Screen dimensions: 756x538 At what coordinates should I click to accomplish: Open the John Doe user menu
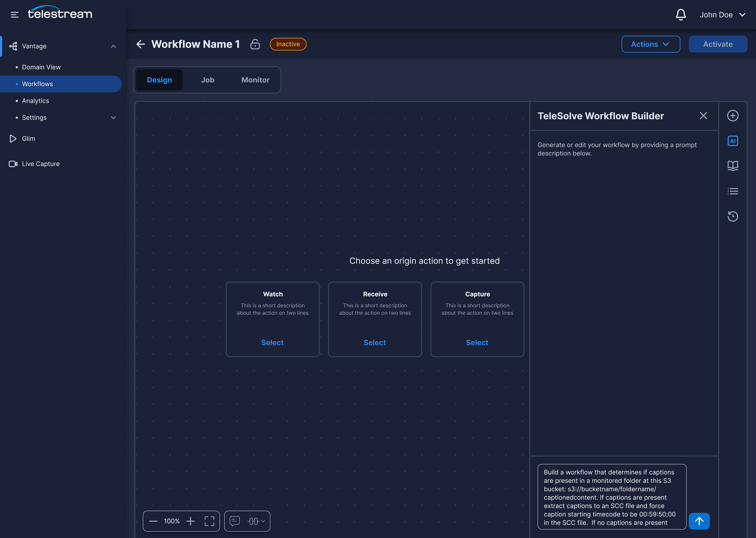[x=723, y=15]
